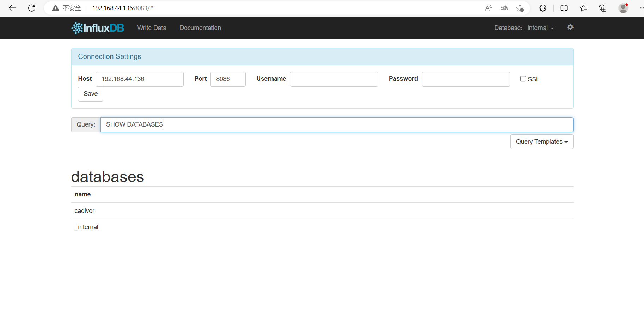The width and height of the screenshot is (644, 336).
Task: Add this page to favorites star
Action: 520,8
